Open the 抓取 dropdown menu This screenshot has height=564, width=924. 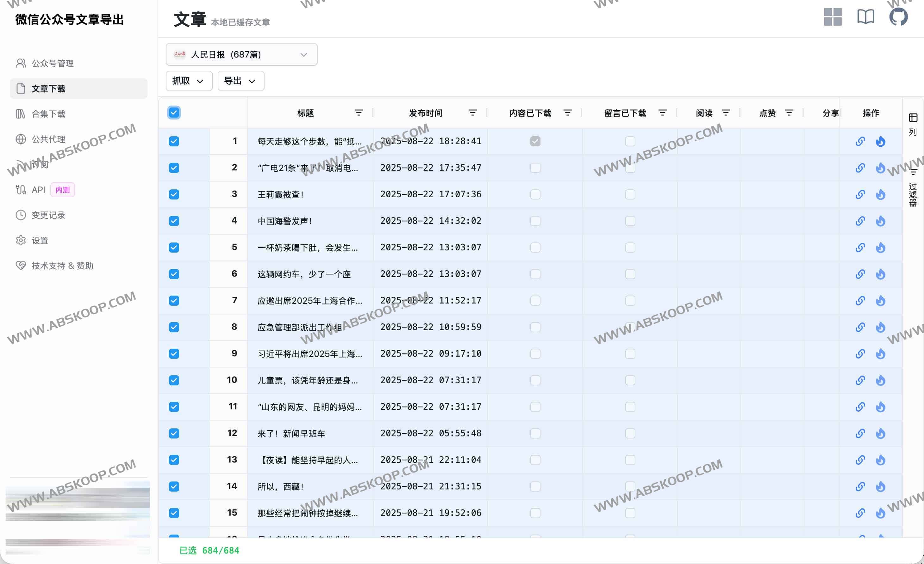189,81
